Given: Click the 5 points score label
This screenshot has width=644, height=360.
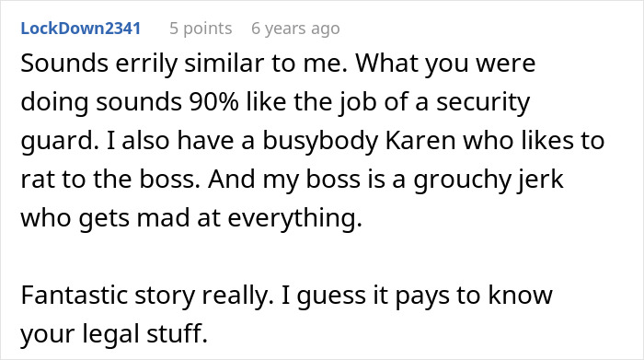Looking at the screenshot, I should click(201, 29).
